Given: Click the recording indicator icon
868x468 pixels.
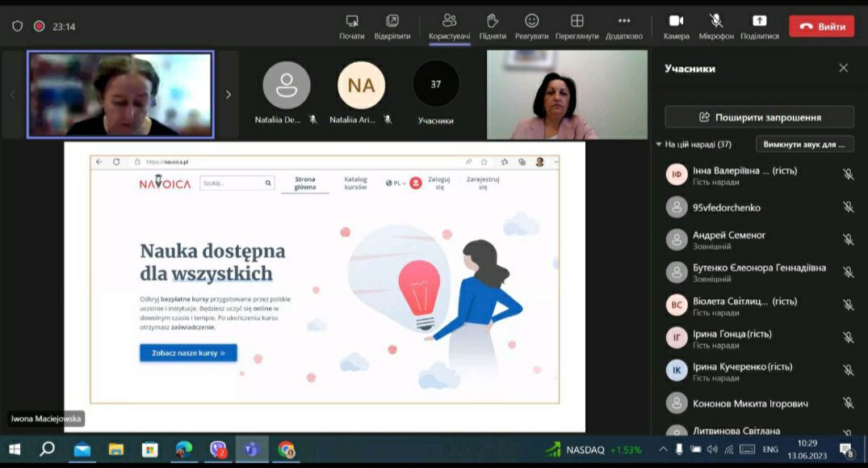Looking at the screenshot, I should click(39, 26).
